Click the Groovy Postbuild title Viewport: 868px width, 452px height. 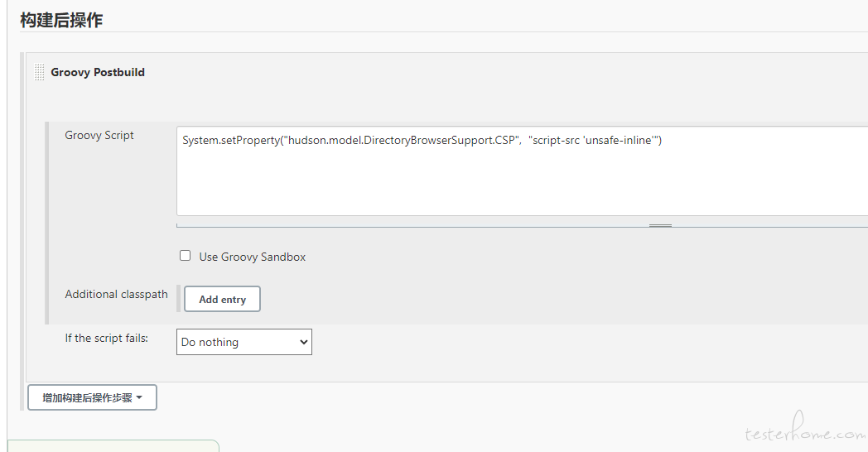coord(98,73)
